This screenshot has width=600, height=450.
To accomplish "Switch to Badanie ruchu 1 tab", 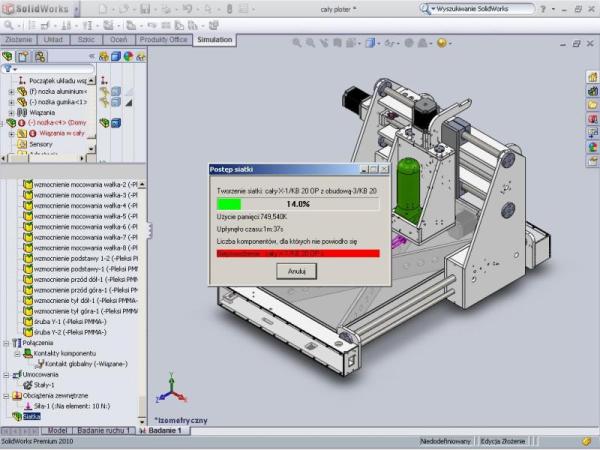I will click(103, 430).
